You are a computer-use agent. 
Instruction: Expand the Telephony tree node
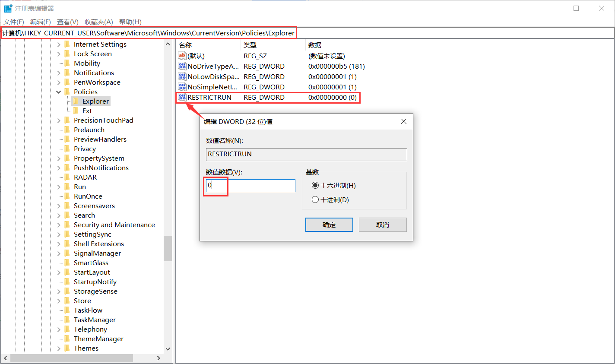58,329
